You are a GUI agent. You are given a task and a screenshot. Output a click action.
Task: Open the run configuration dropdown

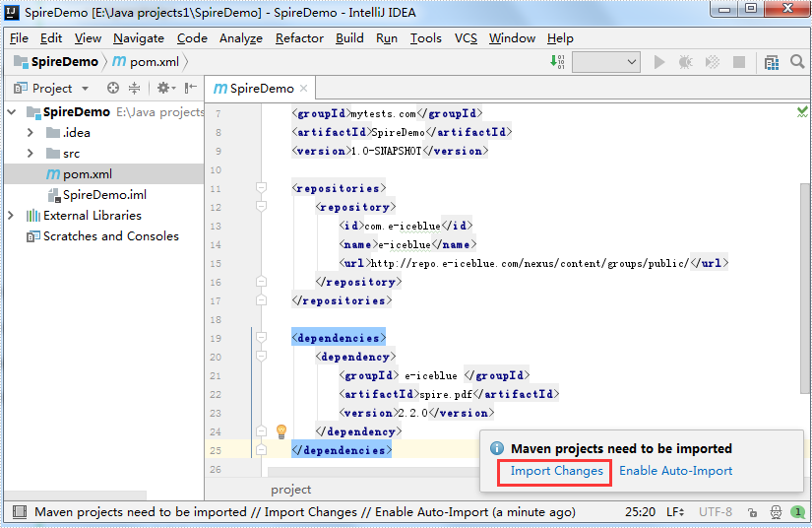606,62
